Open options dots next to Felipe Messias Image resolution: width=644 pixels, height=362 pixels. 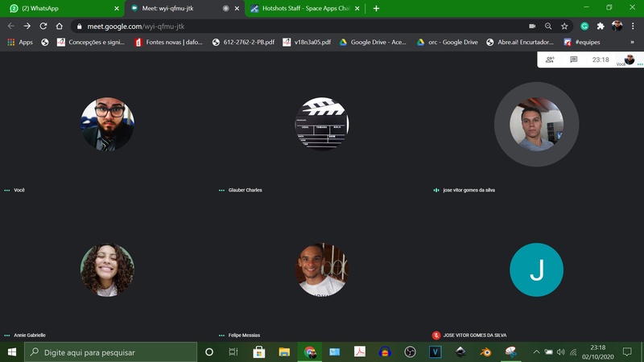pos(222,335)
